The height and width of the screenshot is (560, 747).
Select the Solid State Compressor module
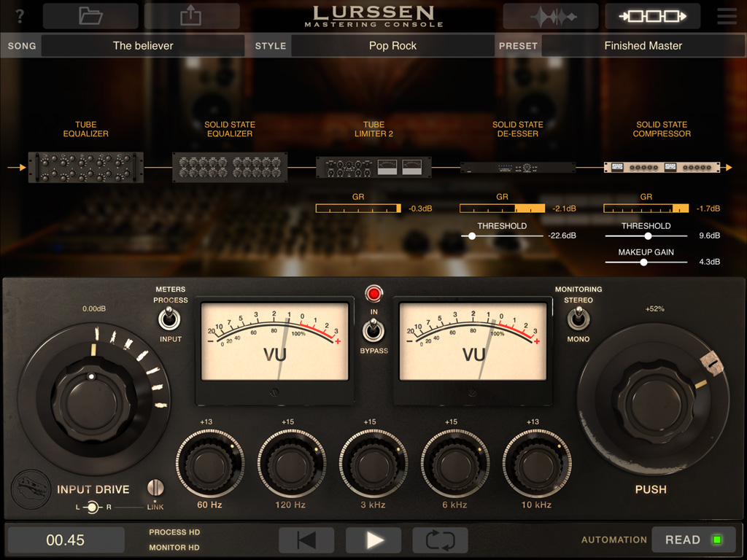pos(661,166)
